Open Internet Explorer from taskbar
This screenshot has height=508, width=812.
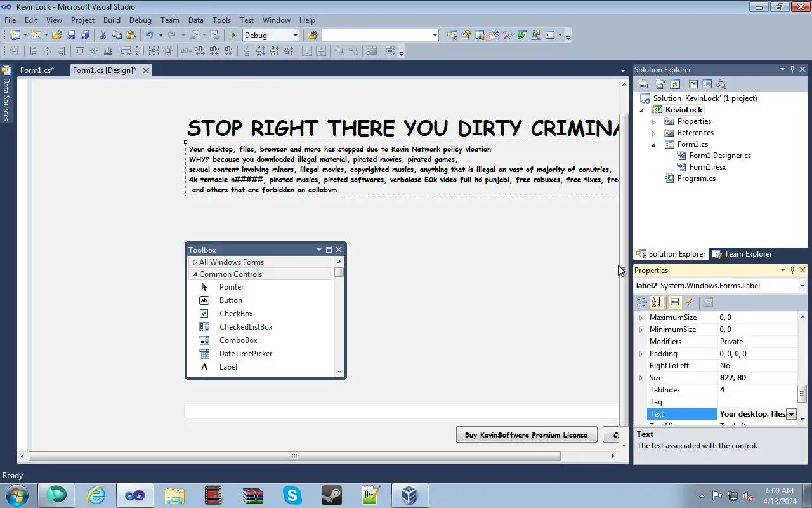pyautogui.click(x=96, y=495)
